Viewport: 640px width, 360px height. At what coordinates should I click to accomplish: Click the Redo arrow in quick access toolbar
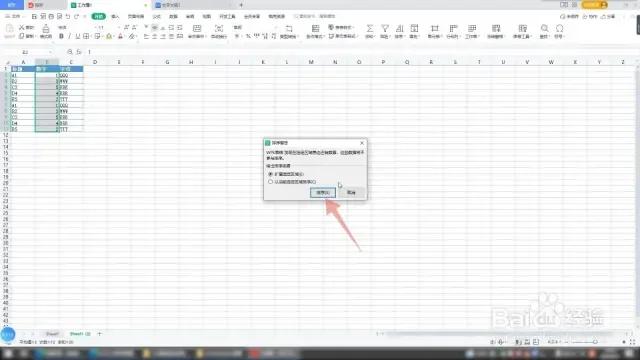76,16
